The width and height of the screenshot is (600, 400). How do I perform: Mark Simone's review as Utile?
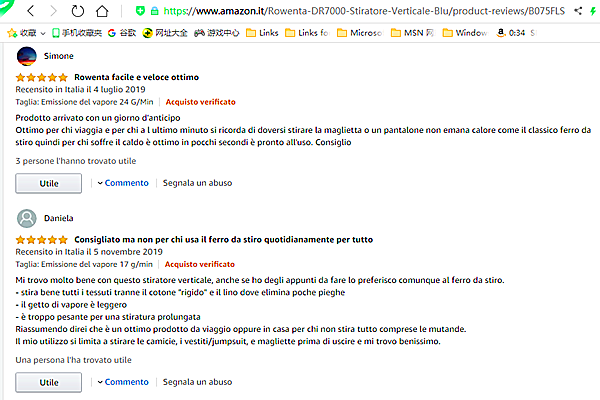[x=49, y=183]
